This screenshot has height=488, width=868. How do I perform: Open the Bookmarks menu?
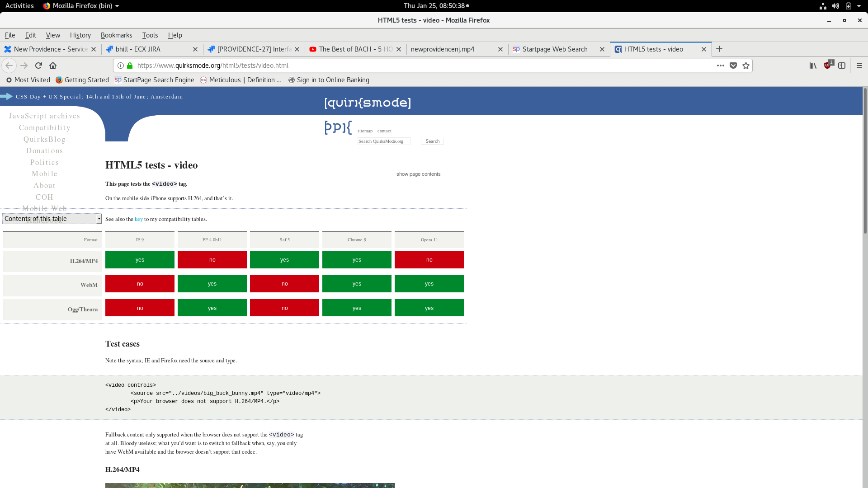pyautogui.click(x=116, y=35)
